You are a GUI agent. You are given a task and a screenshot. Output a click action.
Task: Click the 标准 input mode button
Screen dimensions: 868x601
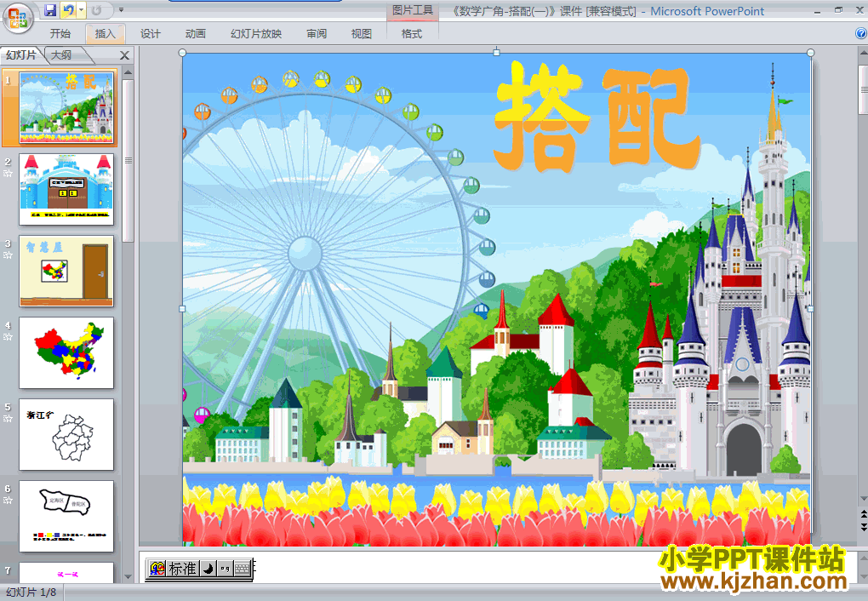coord(183,569)
